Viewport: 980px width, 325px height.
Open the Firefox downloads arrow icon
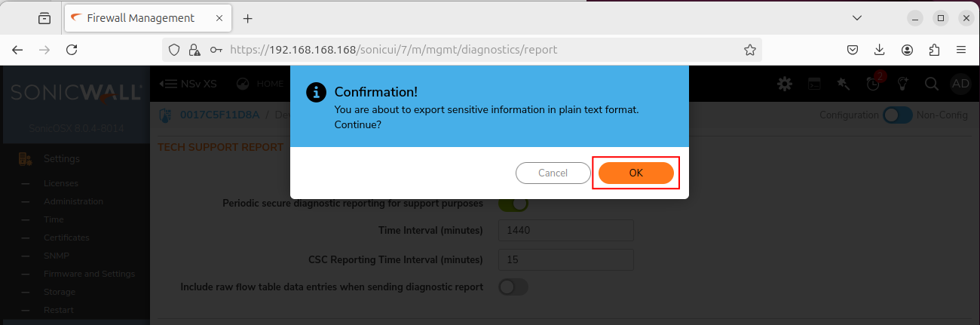879,50
